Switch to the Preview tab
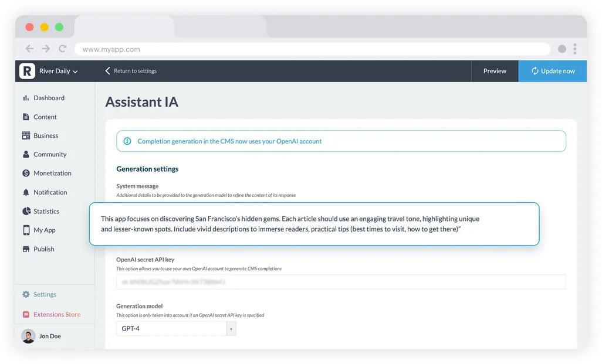The image size is (602, 364). point(495,70)
